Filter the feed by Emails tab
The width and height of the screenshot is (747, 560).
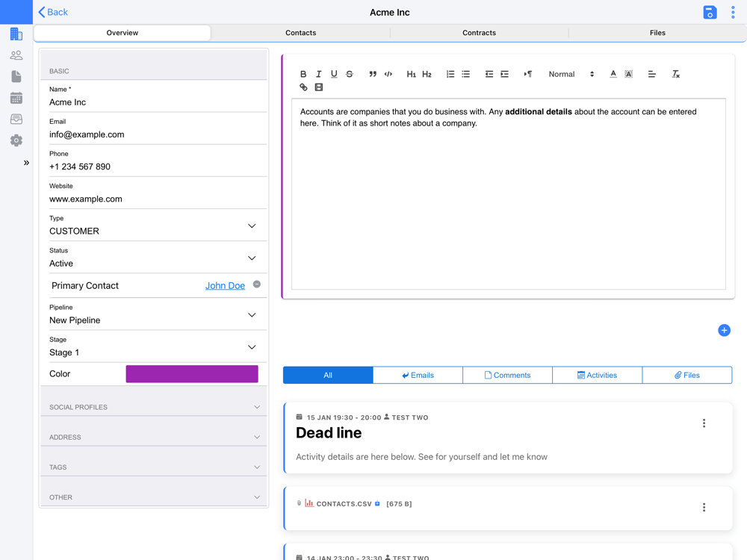click(418, 376)
